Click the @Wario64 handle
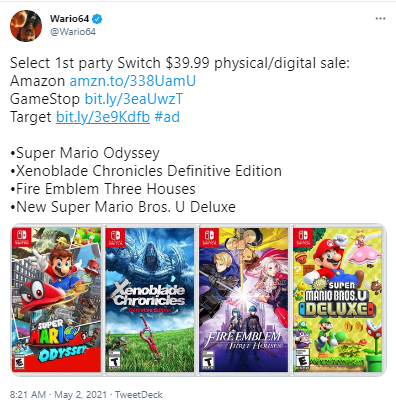The image size is (396, 409). (x=73, y=32)
